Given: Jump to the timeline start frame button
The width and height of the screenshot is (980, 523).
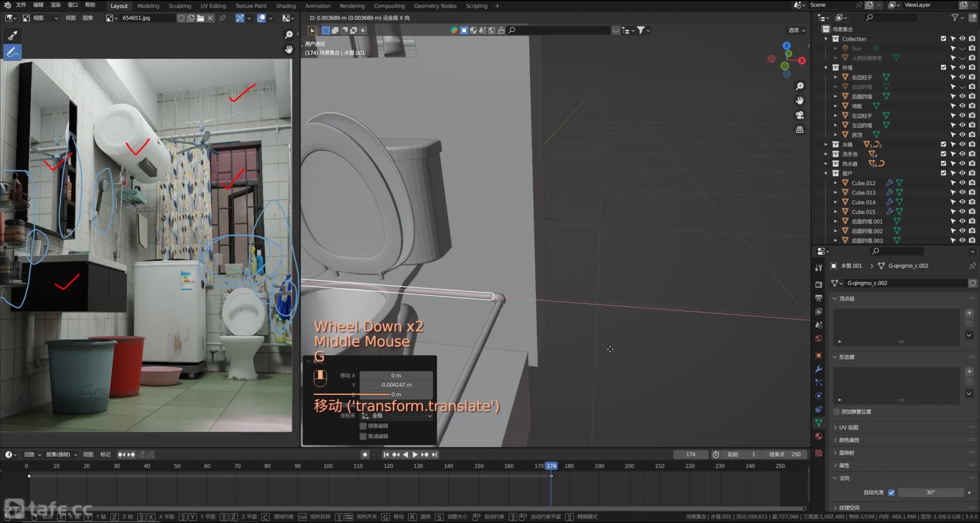Looking at the screenshot, I should (x=386, y=454).
